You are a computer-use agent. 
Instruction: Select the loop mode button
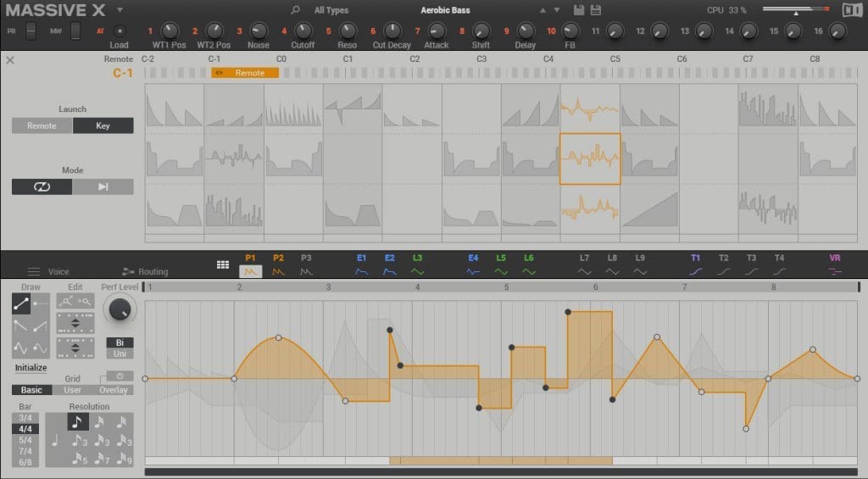pyautogui.click(x=42, y=187)
